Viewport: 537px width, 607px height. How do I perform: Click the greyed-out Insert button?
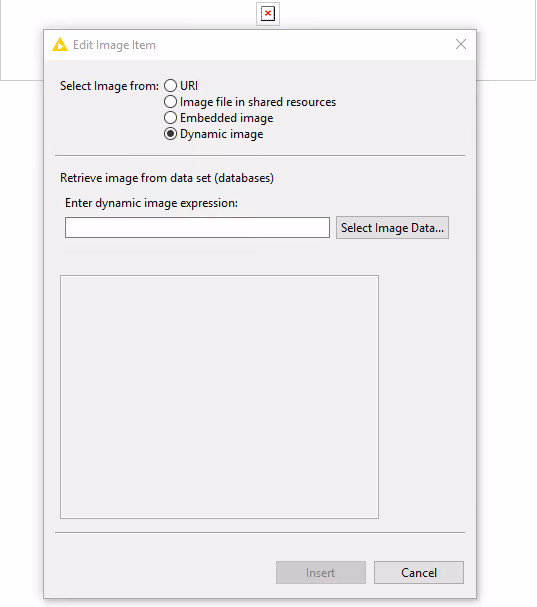pos(321,573)
